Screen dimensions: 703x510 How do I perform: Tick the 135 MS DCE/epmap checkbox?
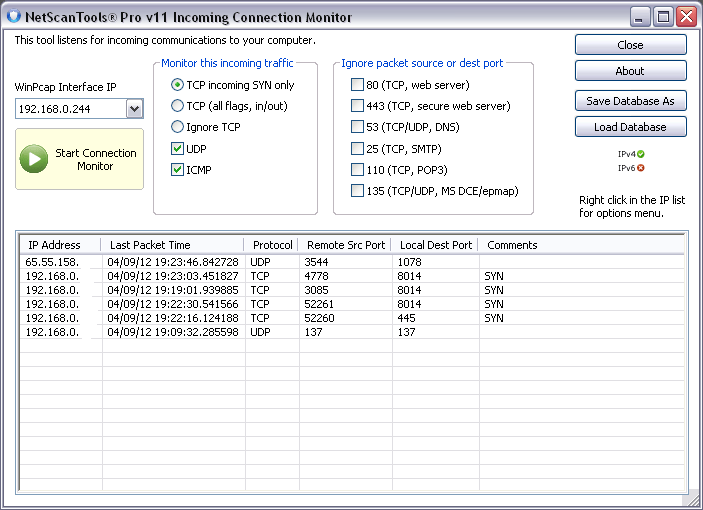357,191
